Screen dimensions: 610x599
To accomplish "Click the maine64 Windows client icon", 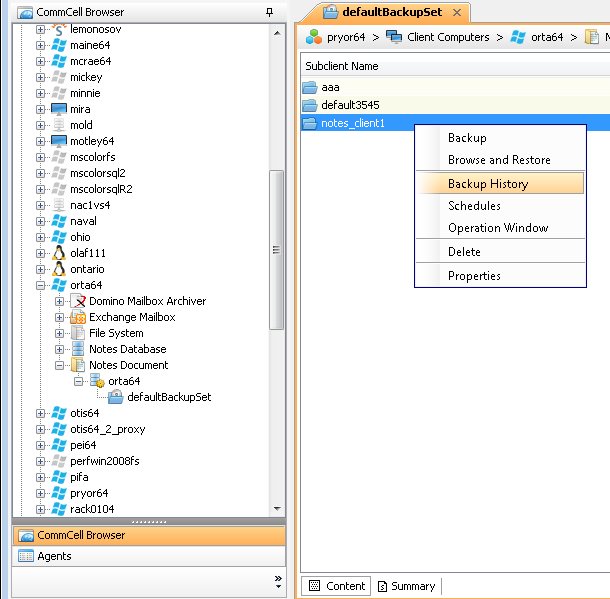I will pos(59,45).
